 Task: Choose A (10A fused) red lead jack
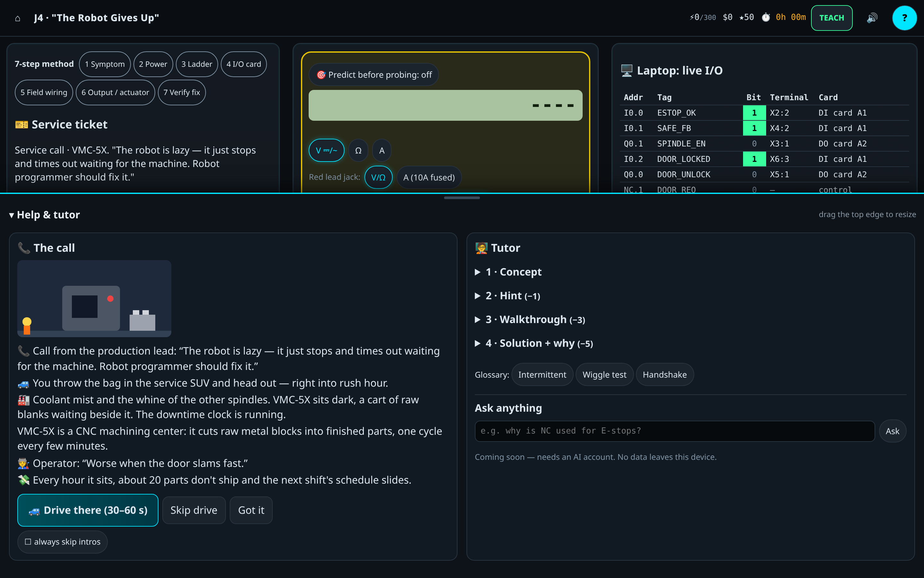(x=429, y=177)
